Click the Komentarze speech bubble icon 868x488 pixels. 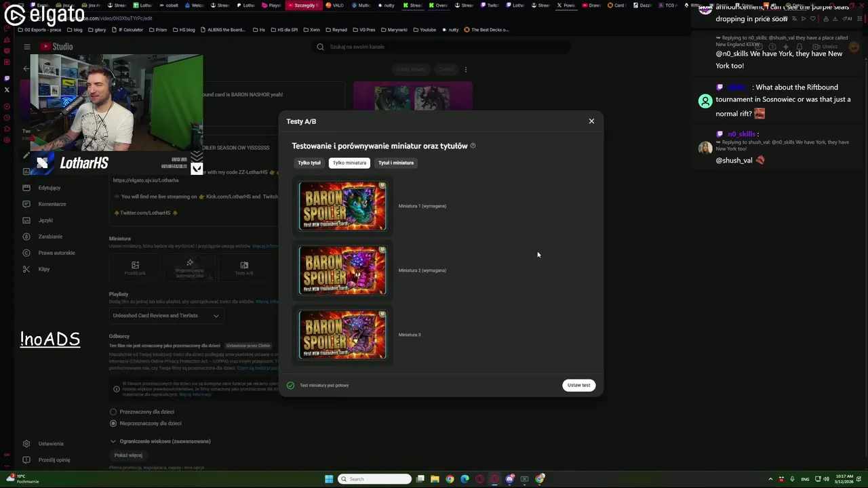(x=26, y=204)
